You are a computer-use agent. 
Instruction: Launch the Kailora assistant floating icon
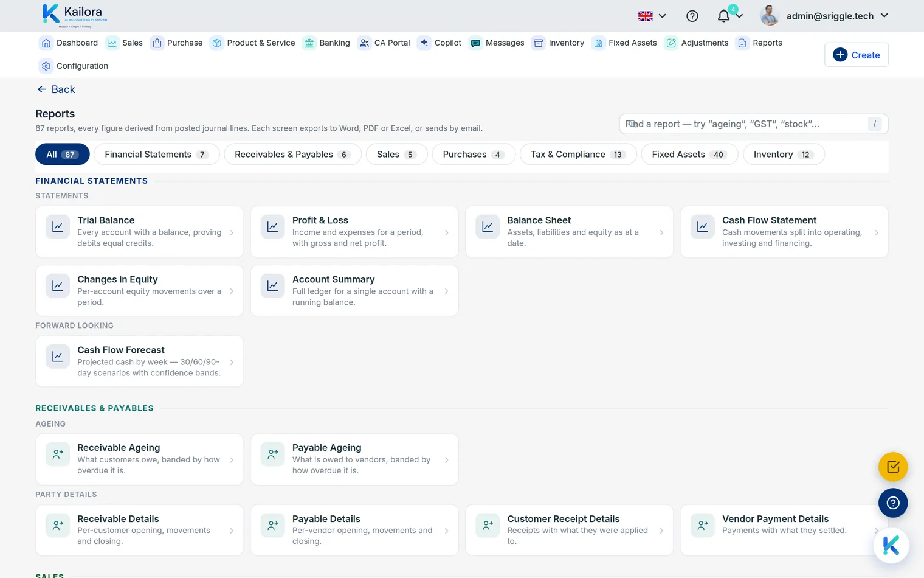point(891,545)
